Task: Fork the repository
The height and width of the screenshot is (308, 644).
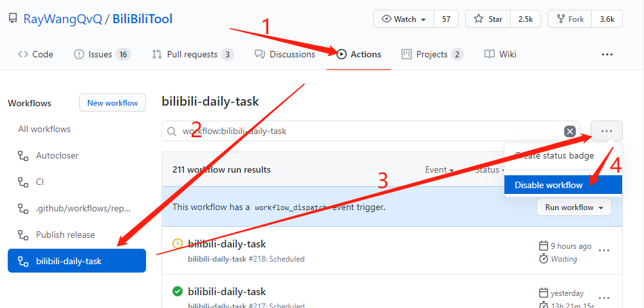Action: pos(569,19)
